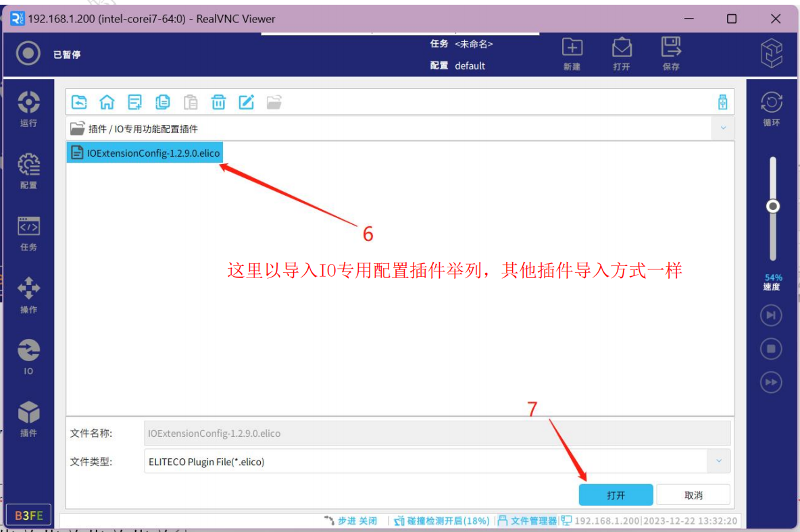Open the 插件 plugin sidebar panel
The height and width of the screenshot is (532, 800).
28,418
